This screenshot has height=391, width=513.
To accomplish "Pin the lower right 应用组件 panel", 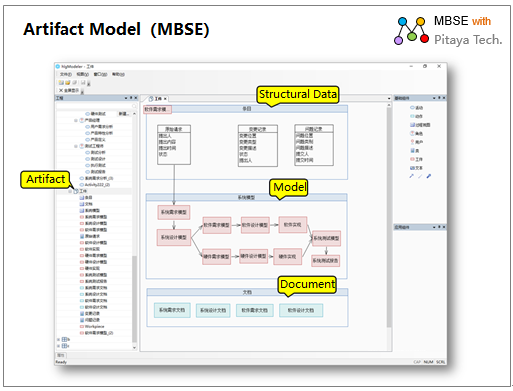I will [439, 227].
